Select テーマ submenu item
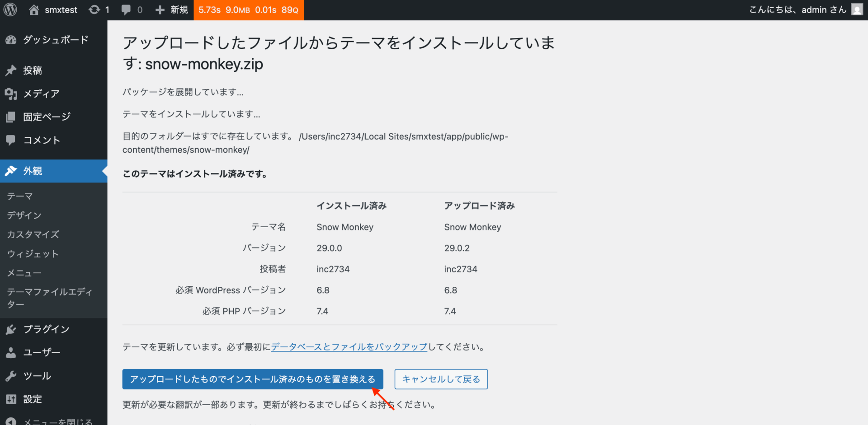The width and height of the screenshot is (868, 425). (20, 196)
